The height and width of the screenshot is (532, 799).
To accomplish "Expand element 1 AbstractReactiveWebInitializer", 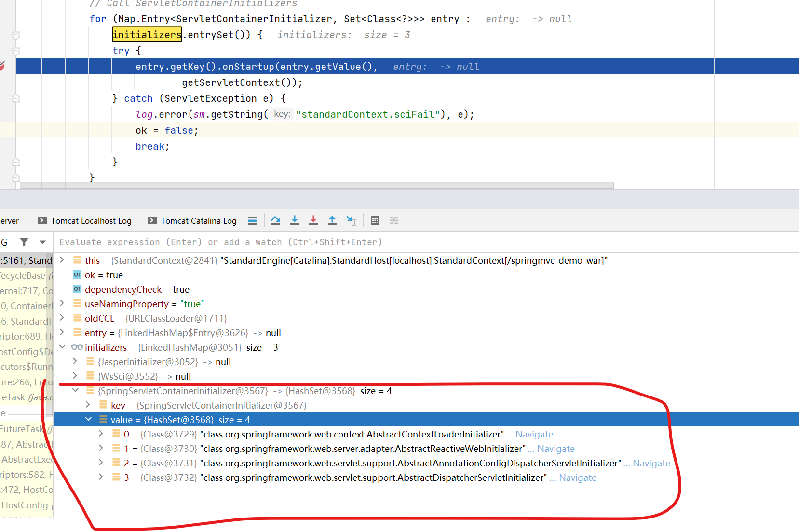I will (101, 448).
